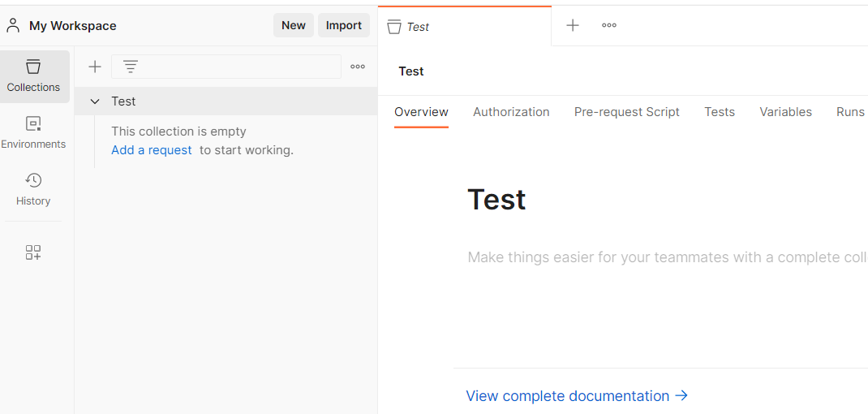Screen dimensions: 868x414
Task: Open the collections panel three-dot options
Action: [x=358, y=67]
